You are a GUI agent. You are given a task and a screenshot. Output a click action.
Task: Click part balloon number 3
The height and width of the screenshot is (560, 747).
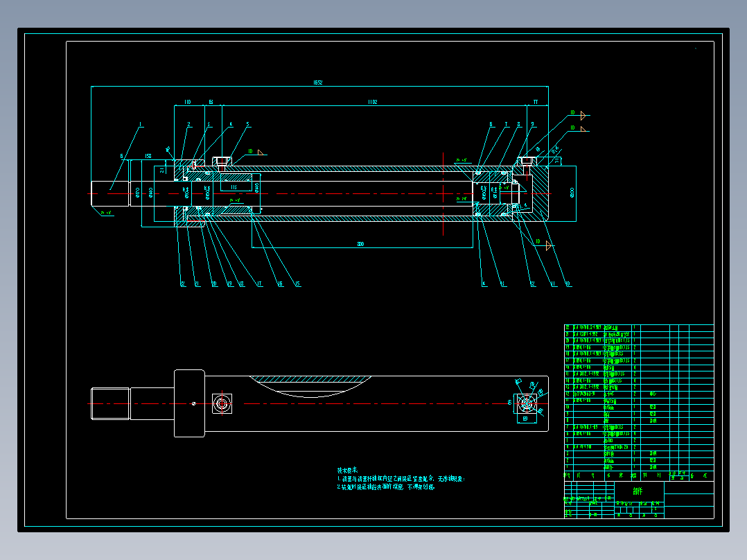tap(208, 124)
